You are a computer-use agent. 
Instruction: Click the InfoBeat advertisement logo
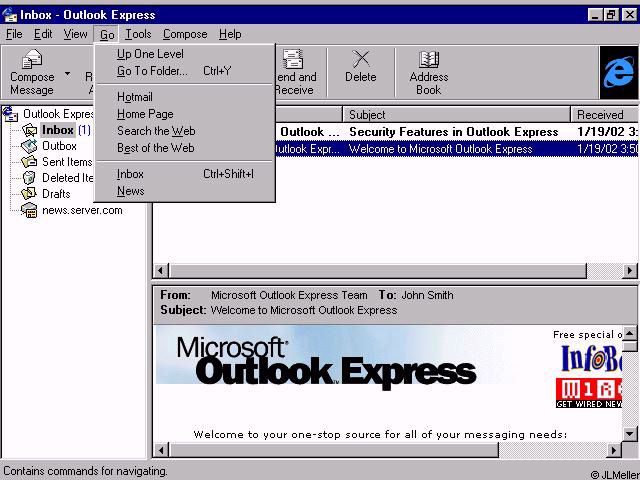tap(591, 358)
